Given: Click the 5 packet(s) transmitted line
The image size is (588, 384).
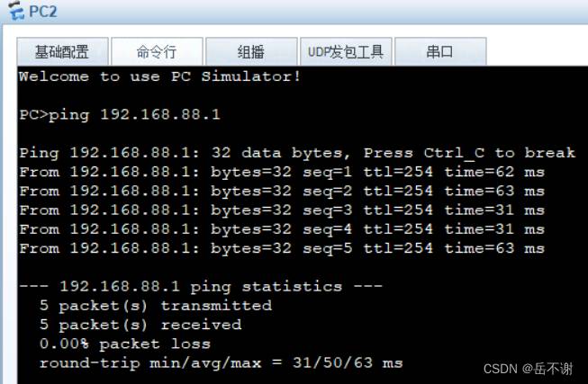Looking at the screenshot, I should (156, 306).
